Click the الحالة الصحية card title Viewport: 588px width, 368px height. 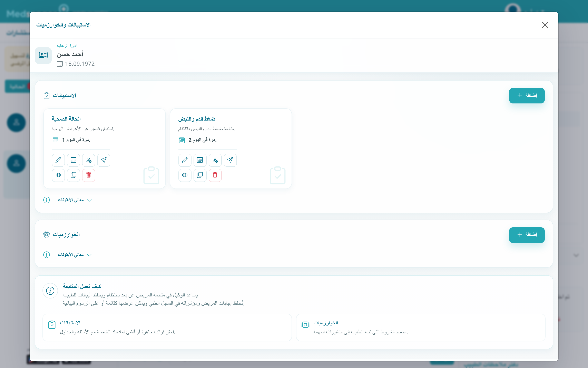pyautogui.click(x=66, y=119)
